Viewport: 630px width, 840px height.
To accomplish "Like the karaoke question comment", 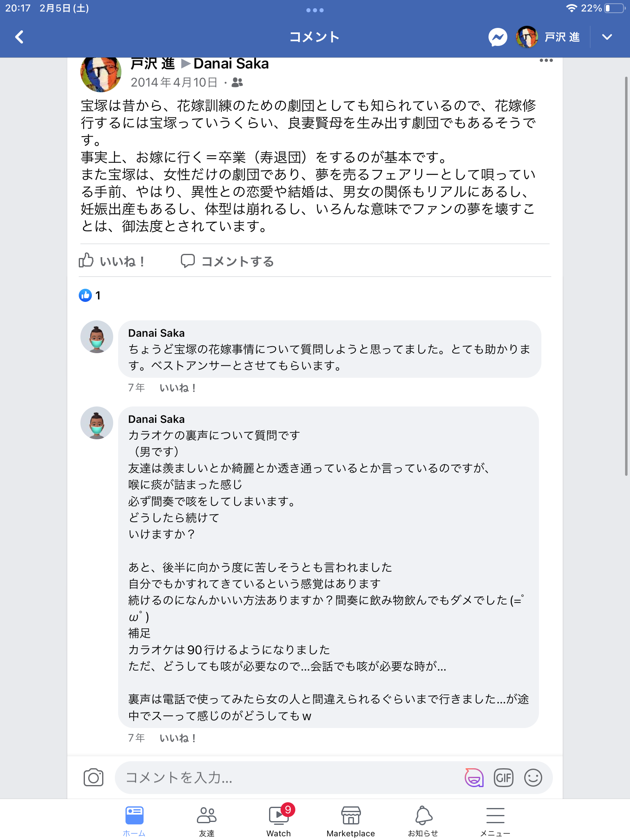I will click(178, 738).
